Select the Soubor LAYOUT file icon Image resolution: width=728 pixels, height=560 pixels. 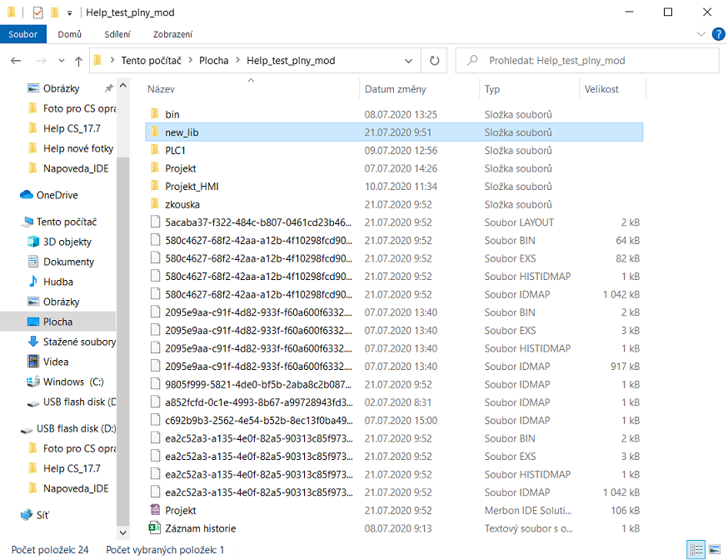pos(155,222)
